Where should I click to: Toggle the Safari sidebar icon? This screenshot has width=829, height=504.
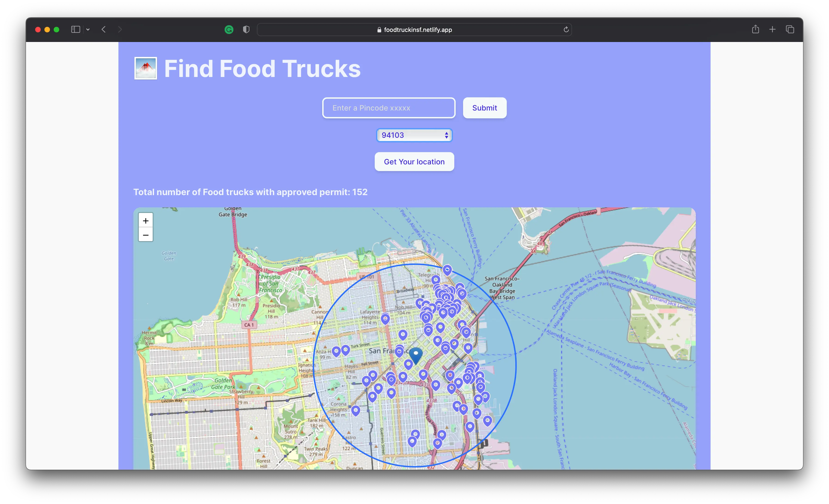[75, 30]
